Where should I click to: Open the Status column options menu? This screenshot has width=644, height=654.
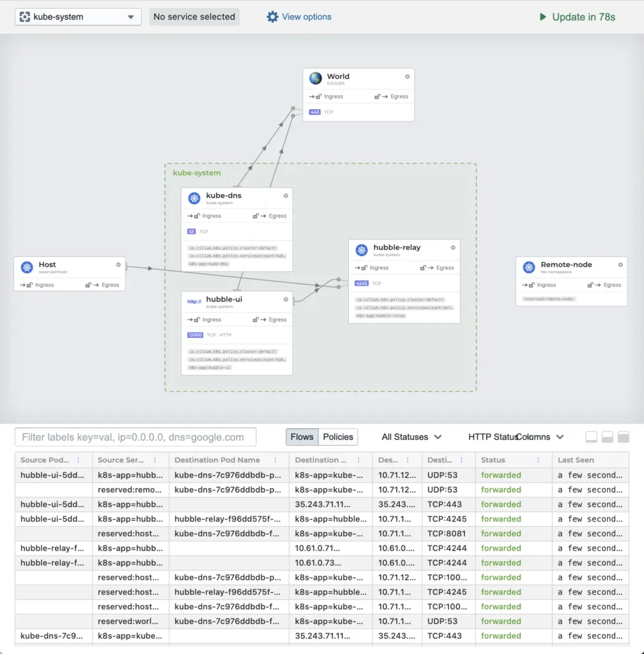coord(538,460)
